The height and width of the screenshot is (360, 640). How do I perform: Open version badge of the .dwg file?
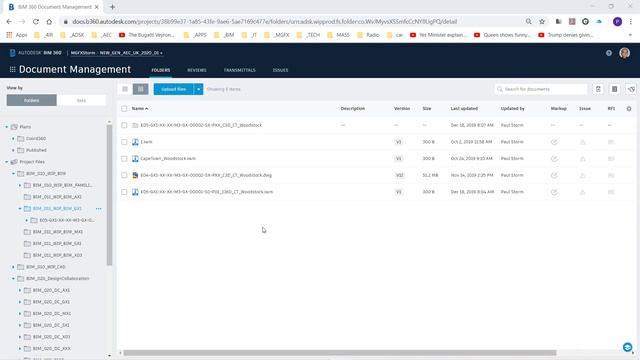399,175
